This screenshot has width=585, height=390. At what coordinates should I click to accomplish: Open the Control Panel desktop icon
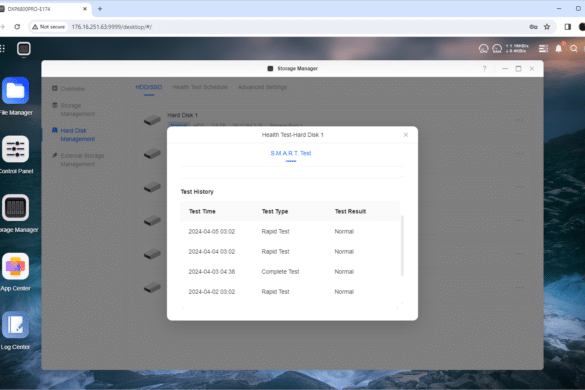(15, 149)
